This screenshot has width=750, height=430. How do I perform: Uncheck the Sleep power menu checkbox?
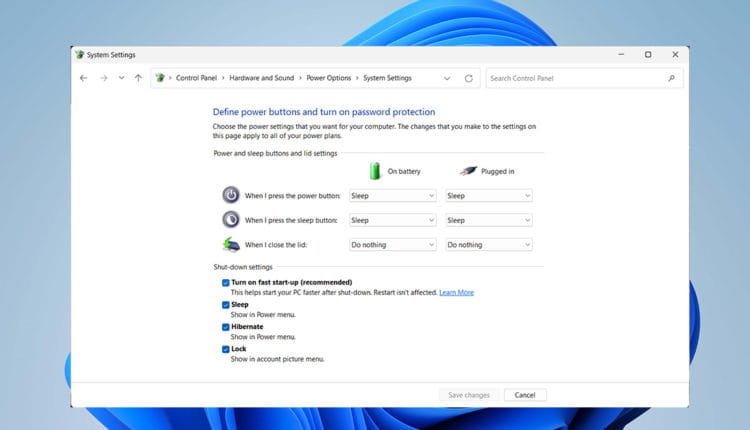[226, 305]
